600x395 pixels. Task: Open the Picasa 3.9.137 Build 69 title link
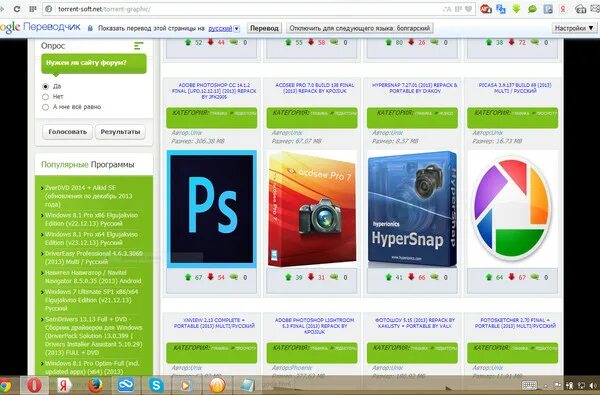click(x=515, y=88)
